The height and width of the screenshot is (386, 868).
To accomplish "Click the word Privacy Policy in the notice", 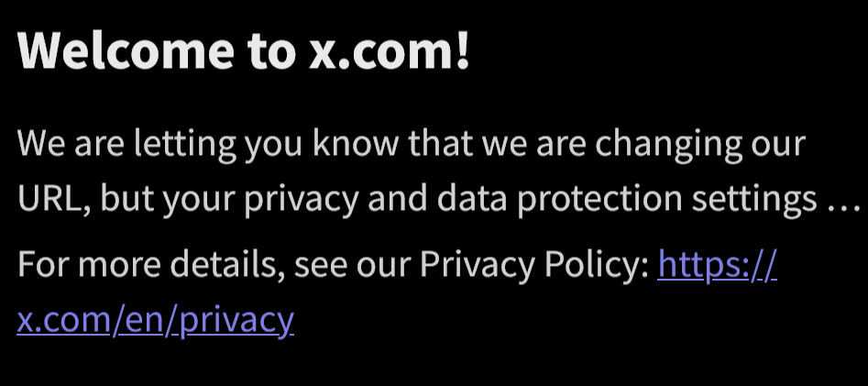I will click(x=533, y=264).
